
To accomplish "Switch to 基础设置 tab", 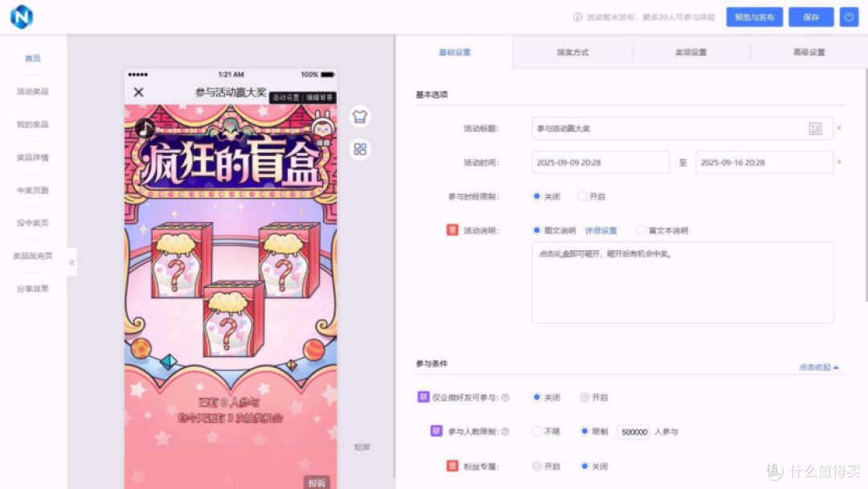I will 454,52.
